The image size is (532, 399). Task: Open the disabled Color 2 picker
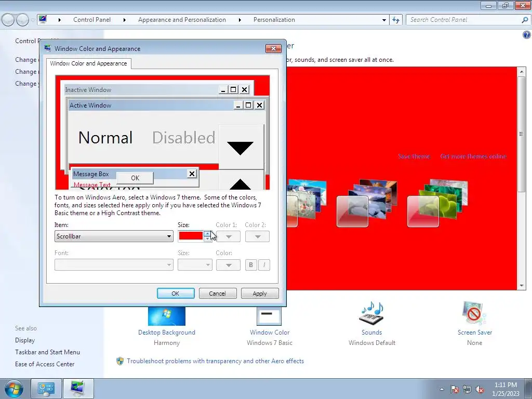(258, 236)
